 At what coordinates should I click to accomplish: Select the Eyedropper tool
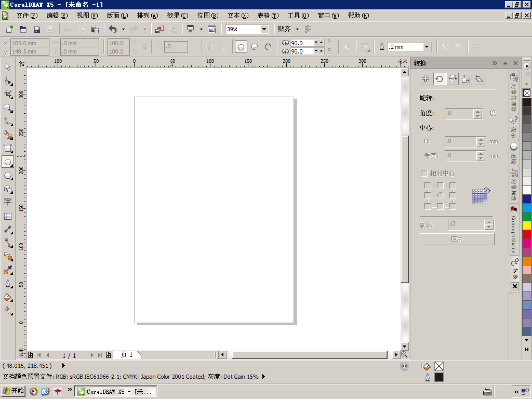8,270
